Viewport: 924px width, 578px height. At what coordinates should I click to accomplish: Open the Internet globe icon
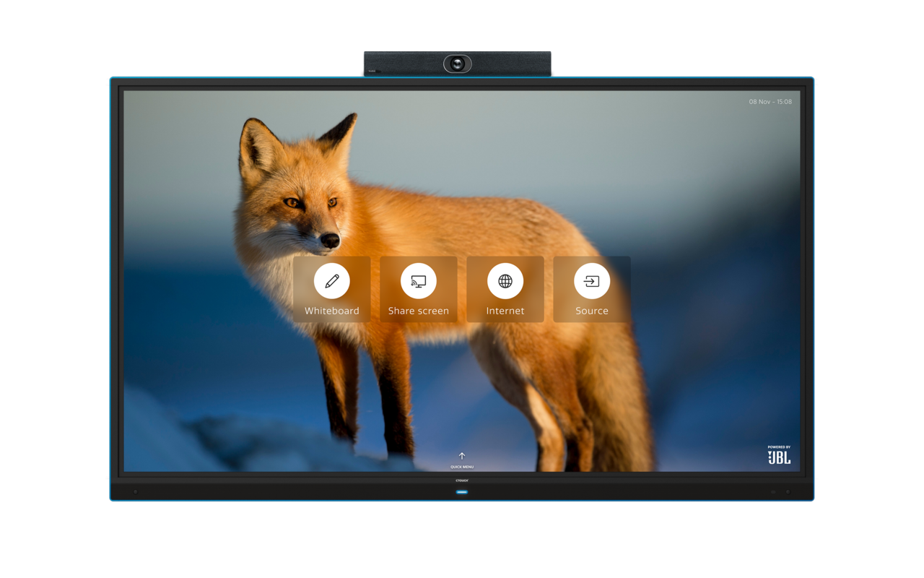tap(505, 281)
